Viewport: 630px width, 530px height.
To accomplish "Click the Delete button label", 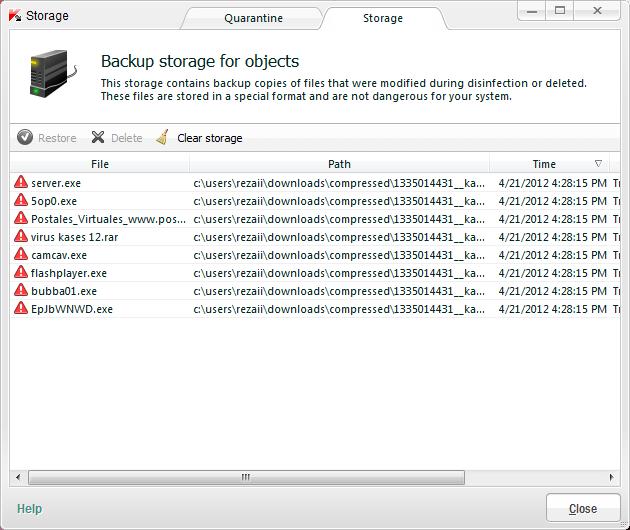I will 127,138.
